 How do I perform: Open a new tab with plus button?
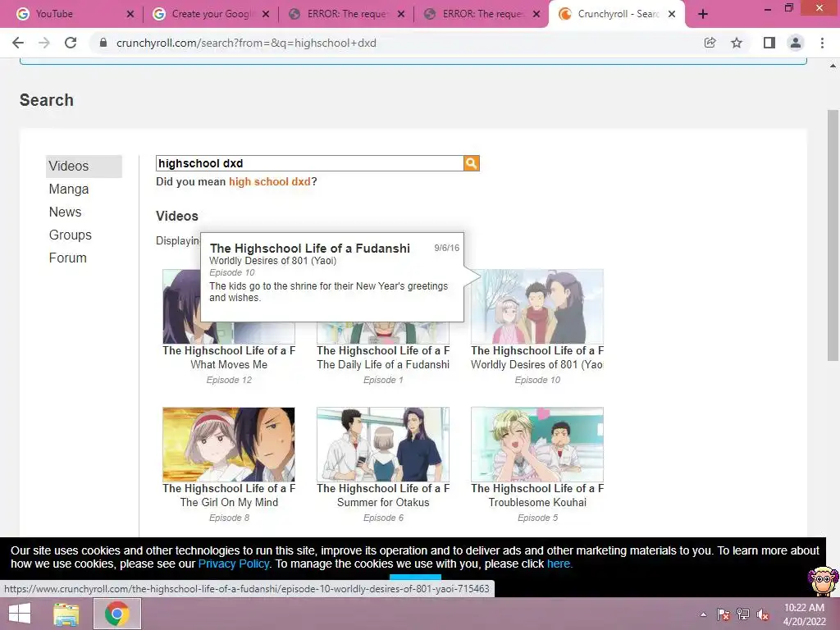tap(703, 14)
